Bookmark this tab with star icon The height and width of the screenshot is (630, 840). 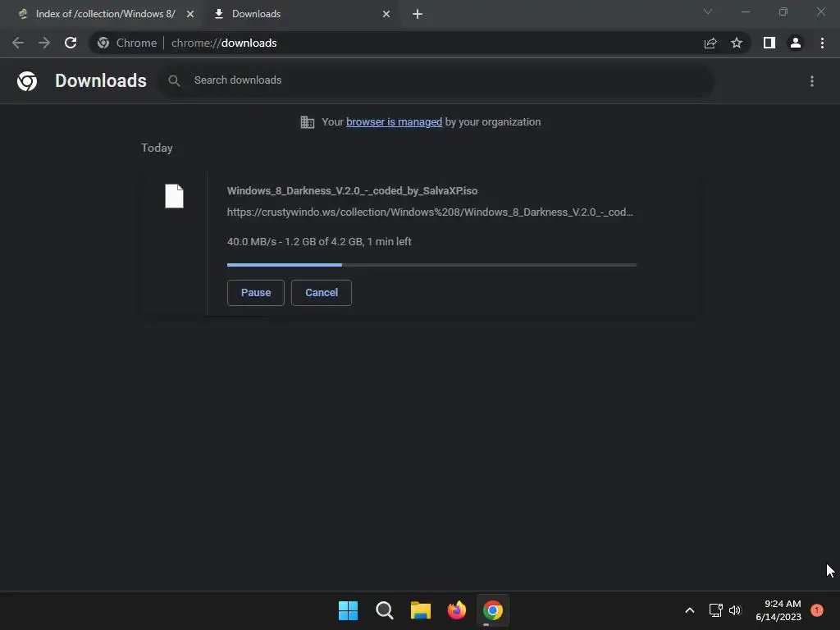click(737, 43)
